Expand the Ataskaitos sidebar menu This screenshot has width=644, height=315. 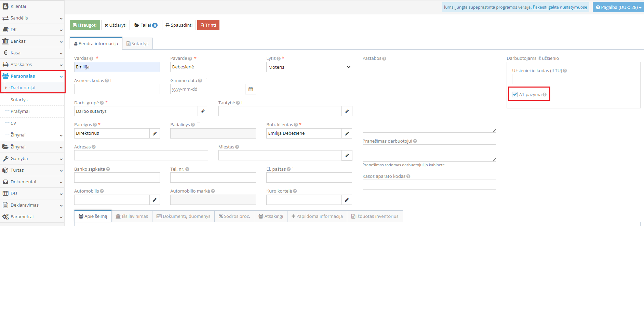tap(32, 65)
